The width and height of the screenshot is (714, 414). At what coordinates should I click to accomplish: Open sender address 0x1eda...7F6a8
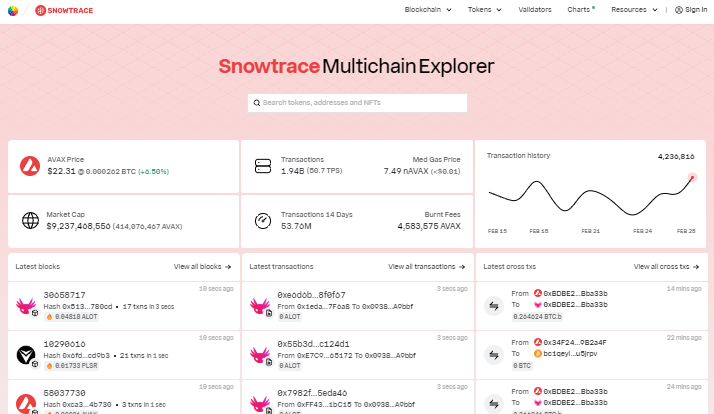(323, 307)
